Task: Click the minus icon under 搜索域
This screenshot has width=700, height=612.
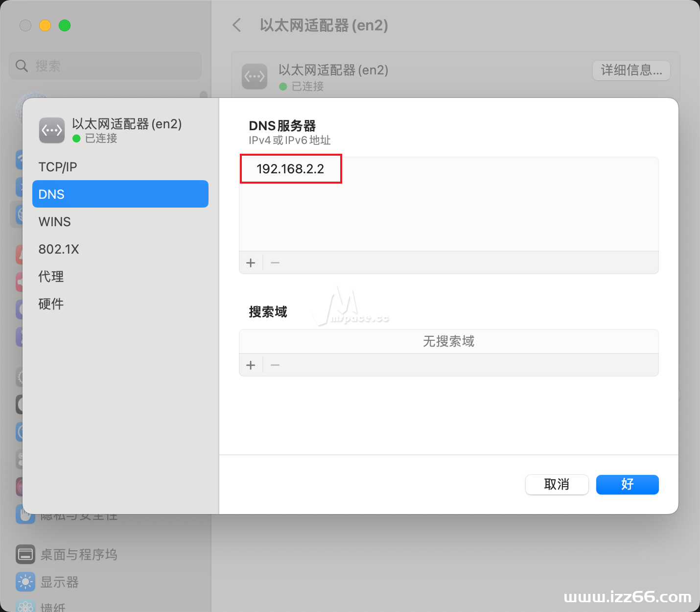Action: pyautogui.click(x=275, y=365)
